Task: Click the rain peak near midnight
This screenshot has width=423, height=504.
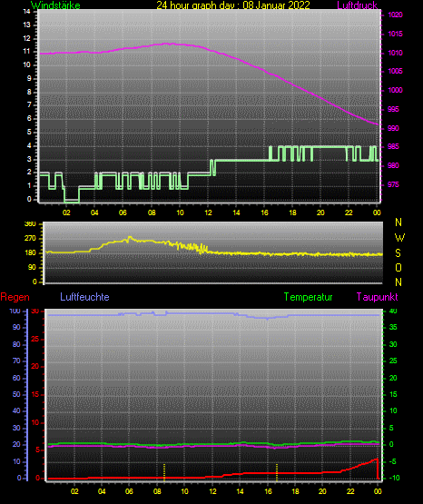Action: click(377, 459)
